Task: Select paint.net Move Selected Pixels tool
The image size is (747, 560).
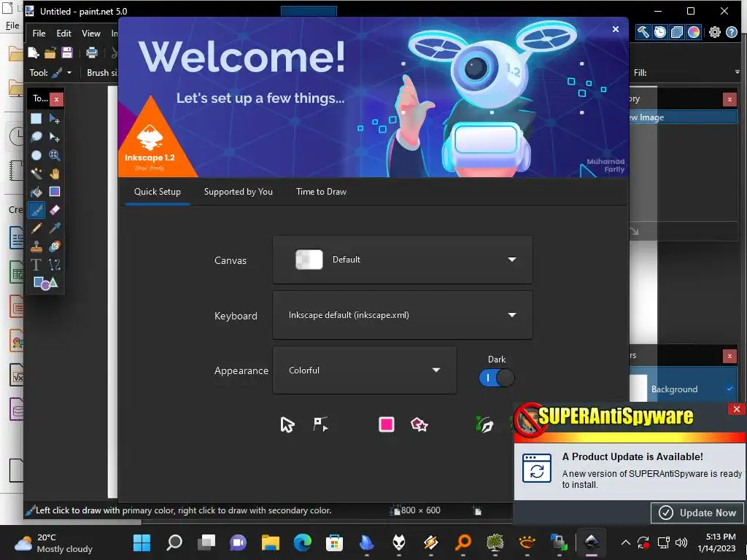Action: pyautogui.click(x=54, y=119)
